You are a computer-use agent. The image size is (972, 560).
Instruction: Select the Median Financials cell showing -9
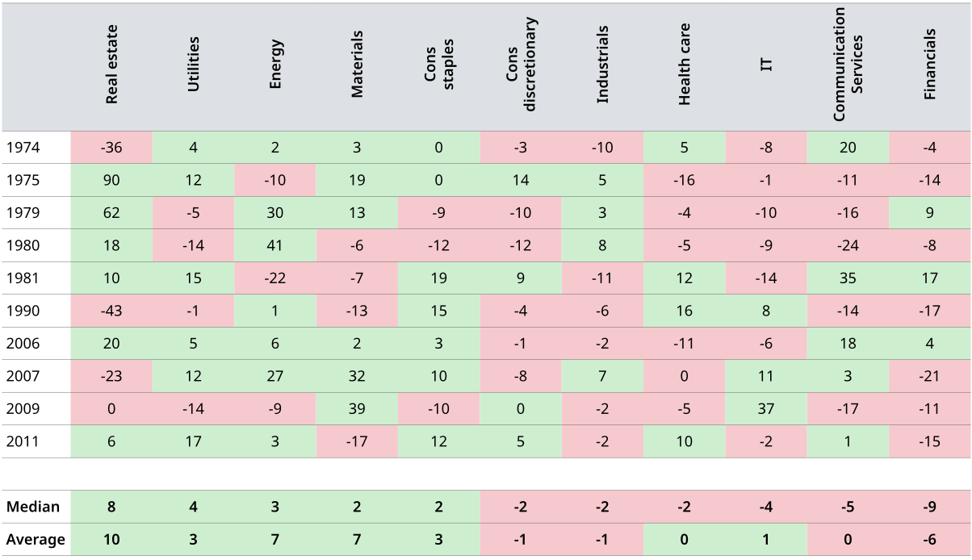tap(930, 507)
